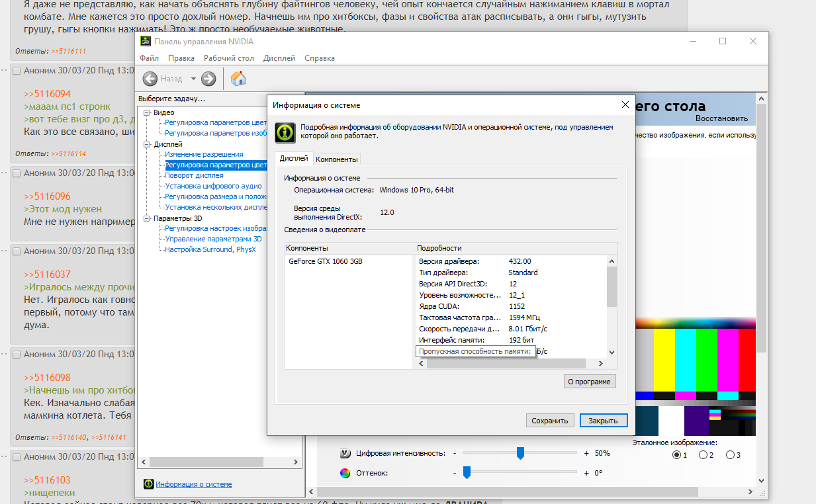
Task: Collapse the Видео tree node
Action: point(147,112)
